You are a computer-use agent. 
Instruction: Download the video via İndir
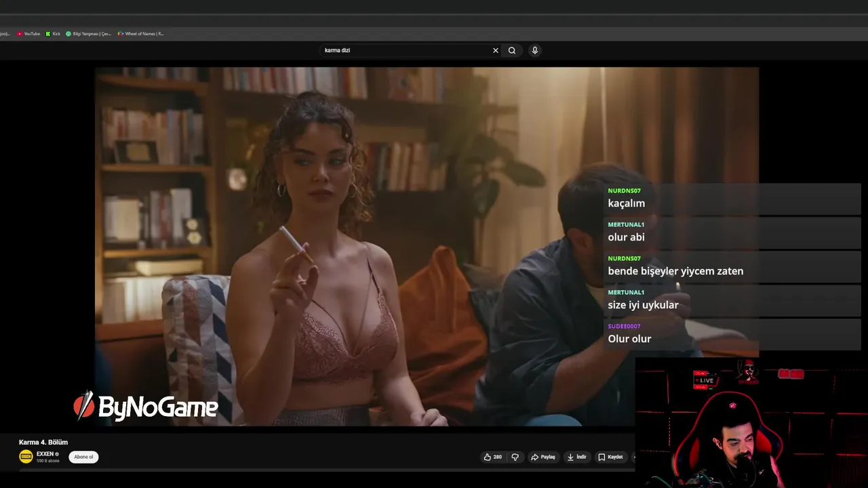[577, 457]
